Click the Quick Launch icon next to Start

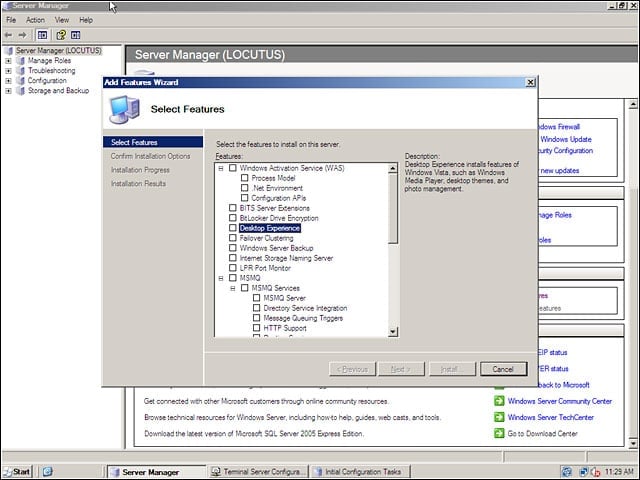click(47, 471)
